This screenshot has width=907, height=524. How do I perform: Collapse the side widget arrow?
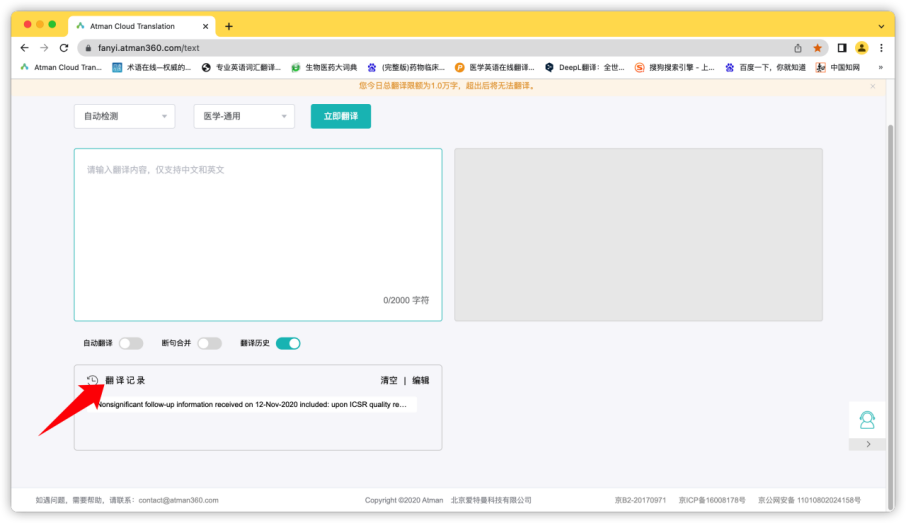pos(868,444)
